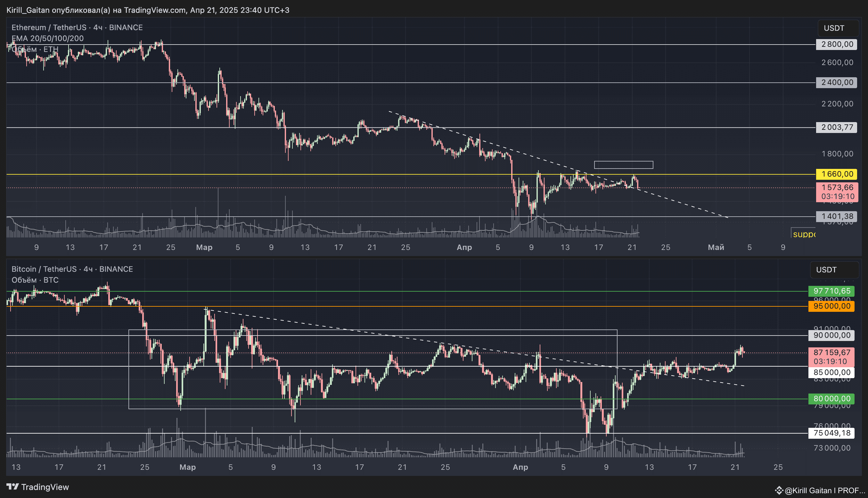
Task: Click the 75 049,18 price level label
Action: coord(831,433)
